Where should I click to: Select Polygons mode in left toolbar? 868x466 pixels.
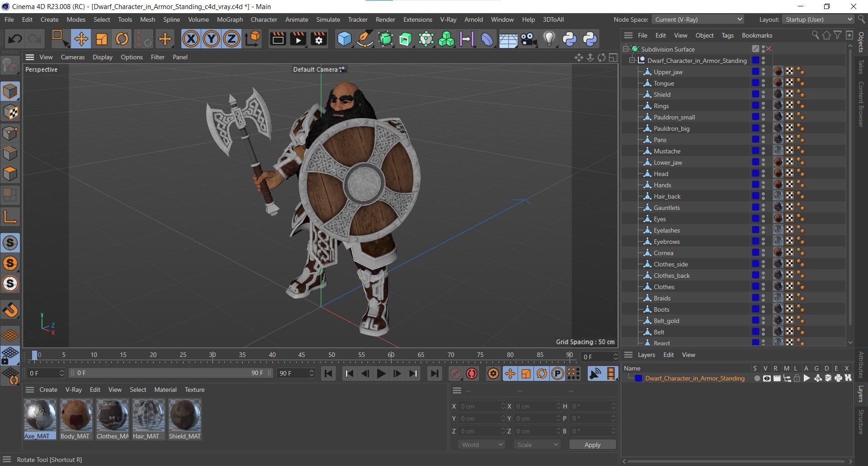[10, 174]
